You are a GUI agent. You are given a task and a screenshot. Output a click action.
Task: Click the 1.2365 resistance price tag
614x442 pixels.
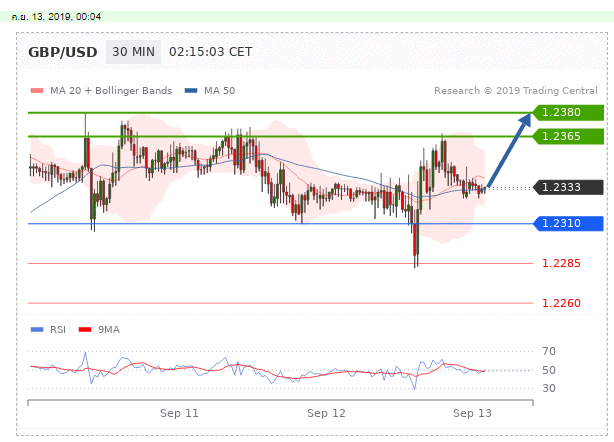pos(568,136)
